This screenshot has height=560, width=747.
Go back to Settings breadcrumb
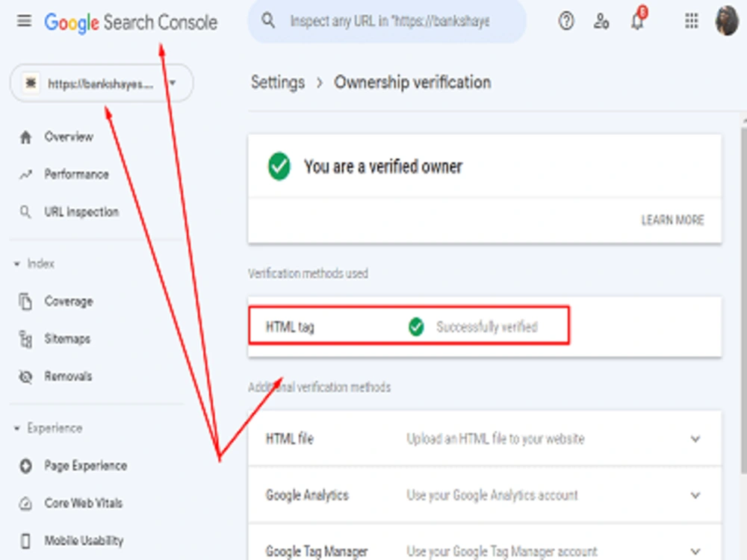pos(278,82)
